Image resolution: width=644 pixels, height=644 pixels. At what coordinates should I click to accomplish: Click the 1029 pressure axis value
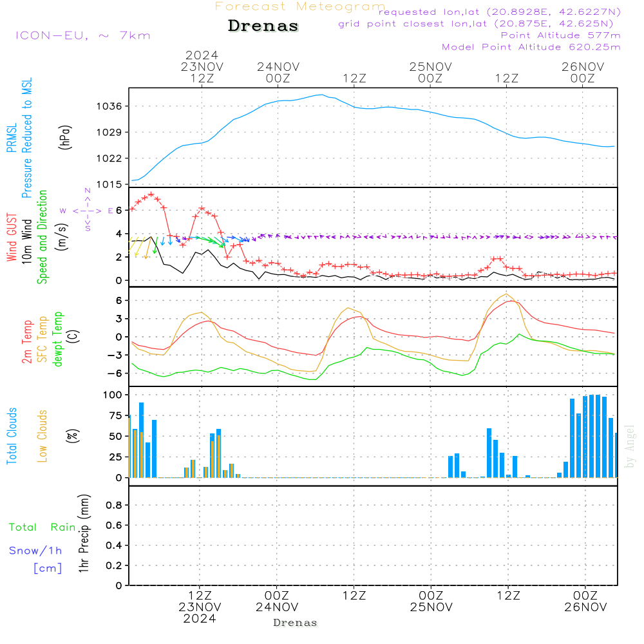[109, 132]
